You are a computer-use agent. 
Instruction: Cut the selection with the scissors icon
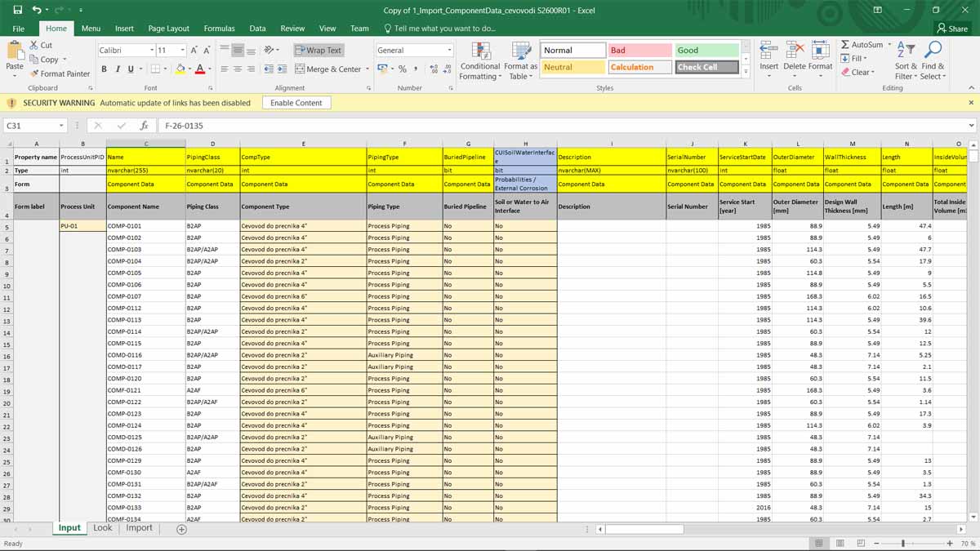coord(41,46)
